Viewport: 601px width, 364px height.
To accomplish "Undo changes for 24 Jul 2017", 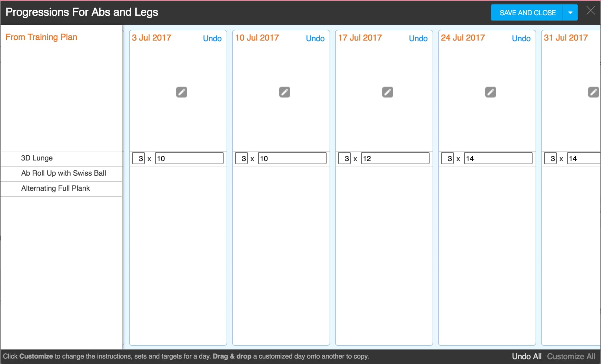I will point(521,38).
